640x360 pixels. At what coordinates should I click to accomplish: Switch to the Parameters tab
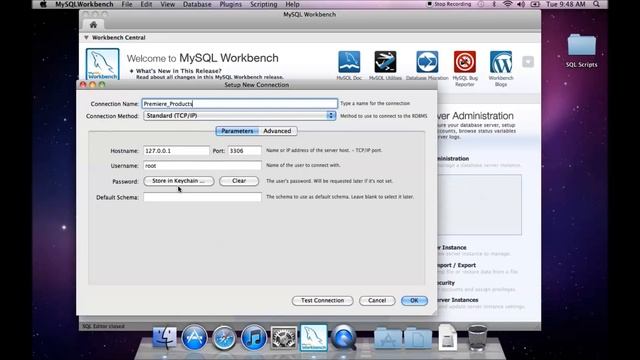(x=237, y=131)
